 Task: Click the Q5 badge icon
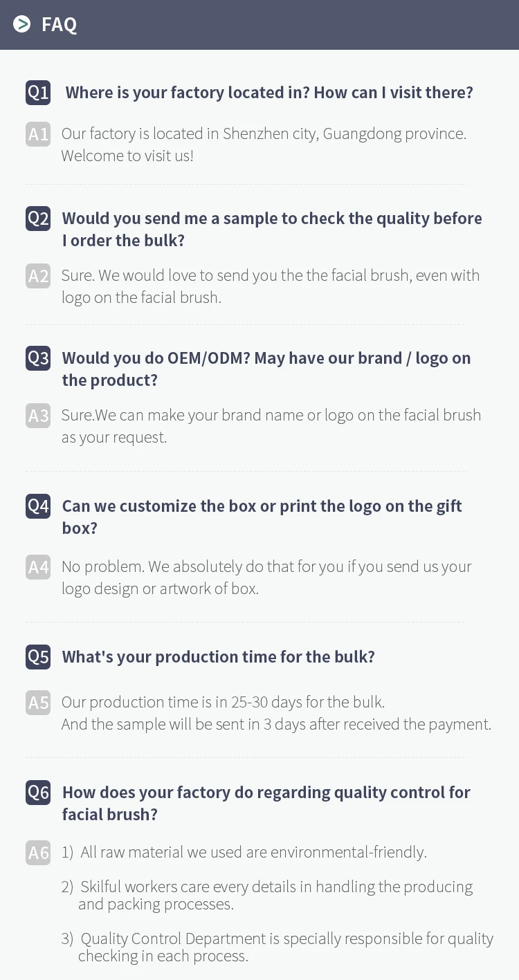pyautogui.click(x=38, y=656)
